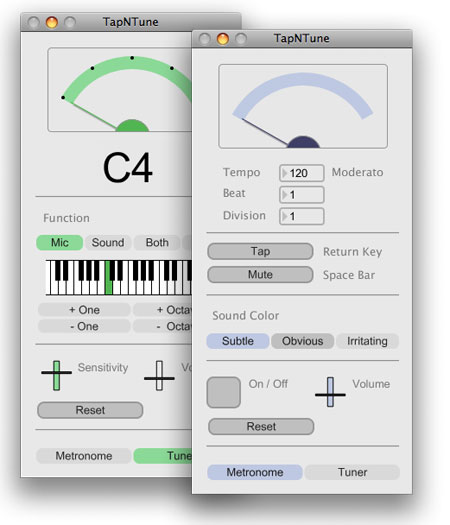Adjust the white Volume slider in tuner window
The width and height of the screenshot is (450, 525).
[159, 375]
